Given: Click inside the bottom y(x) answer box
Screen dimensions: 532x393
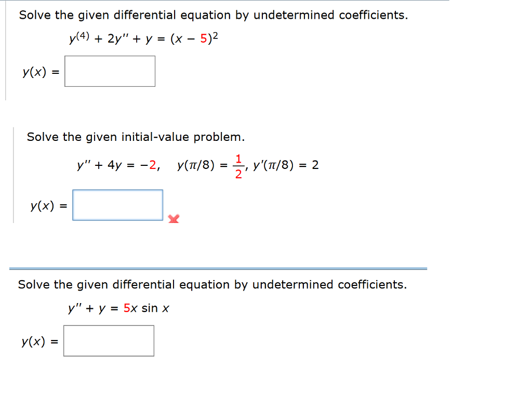Looking at the screenshot, I should tap(109, 340).
